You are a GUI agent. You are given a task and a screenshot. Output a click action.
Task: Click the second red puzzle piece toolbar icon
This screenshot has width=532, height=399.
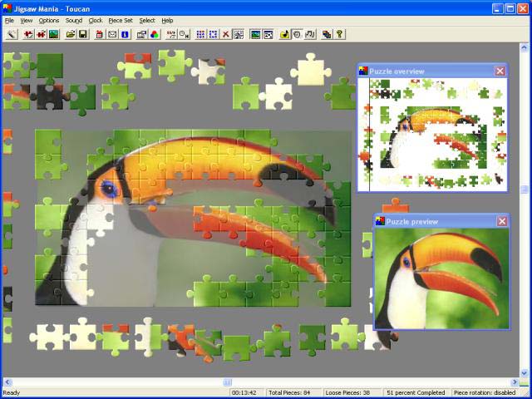click(x=41, y=34)
